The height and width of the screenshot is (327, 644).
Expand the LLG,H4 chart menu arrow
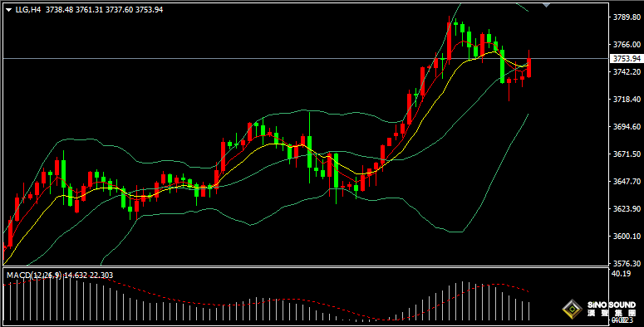tap(8, 10)
